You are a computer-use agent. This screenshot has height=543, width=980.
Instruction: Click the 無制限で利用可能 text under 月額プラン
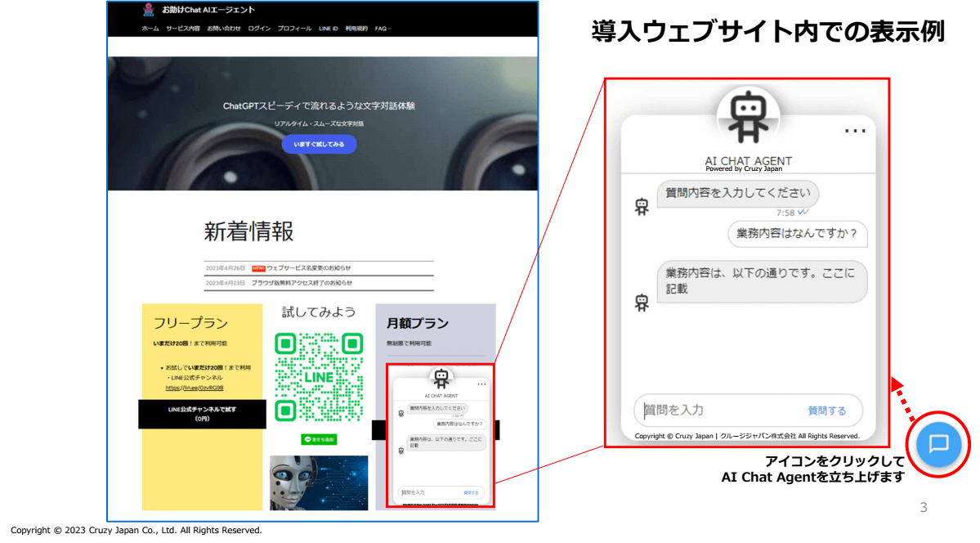[409, 343]
